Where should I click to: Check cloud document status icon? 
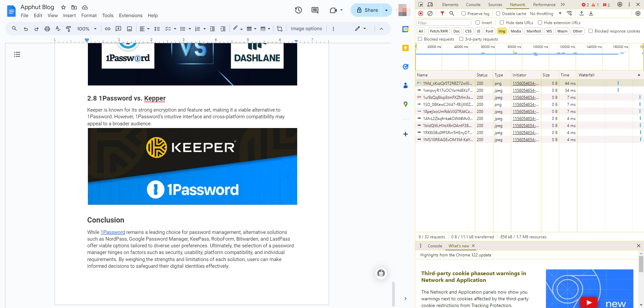(x=85, y=7)
